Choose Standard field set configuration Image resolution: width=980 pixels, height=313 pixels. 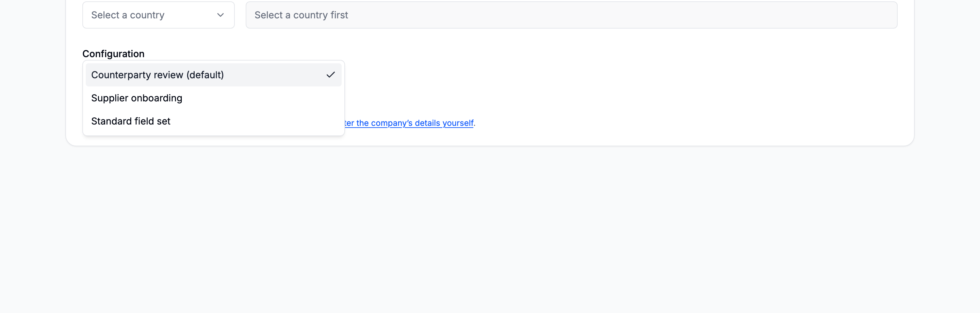(x=213, y=121)
